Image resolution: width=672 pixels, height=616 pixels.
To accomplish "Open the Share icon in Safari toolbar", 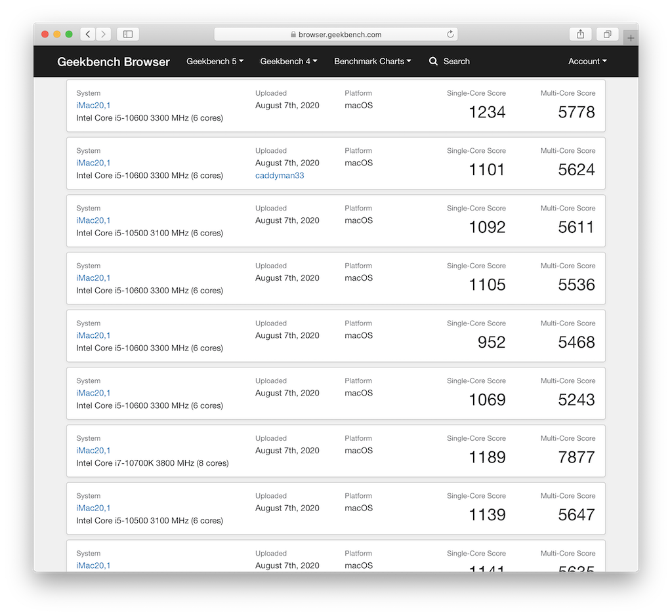I will 580,34.
